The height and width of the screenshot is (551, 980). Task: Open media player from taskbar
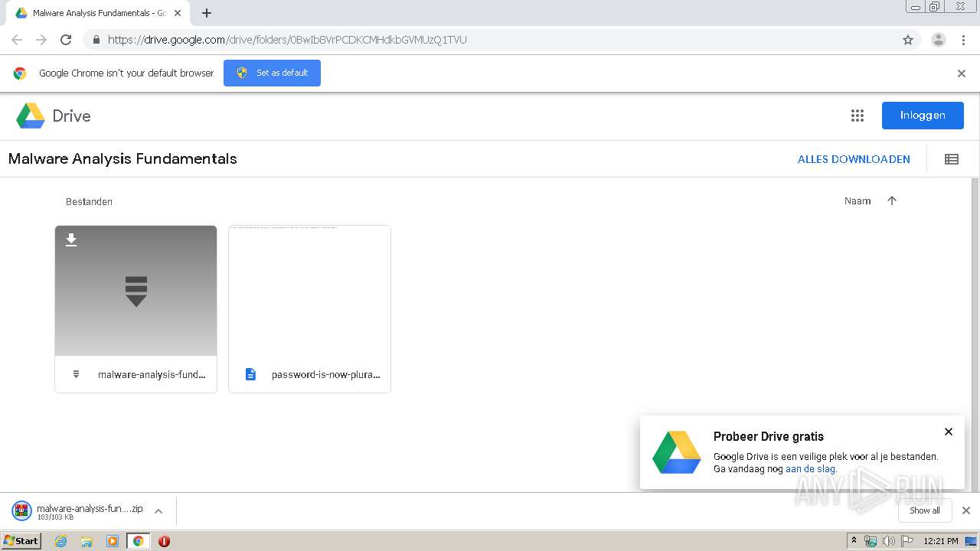(x=113, y=541)
